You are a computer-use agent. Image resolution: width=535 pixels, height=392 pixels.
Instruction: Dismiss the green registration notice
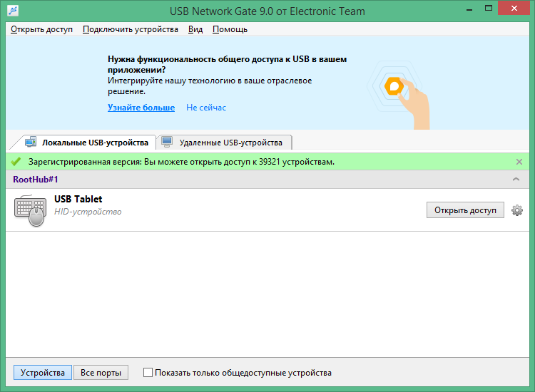519,162
